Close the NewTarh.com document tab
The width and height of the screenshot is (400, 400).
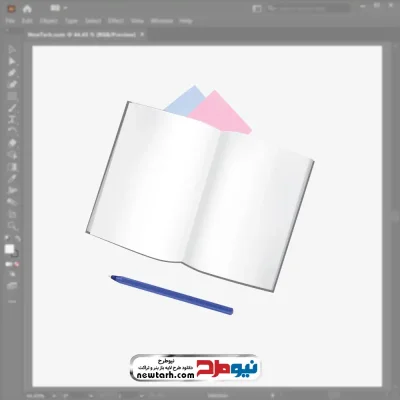click(142, 34)
